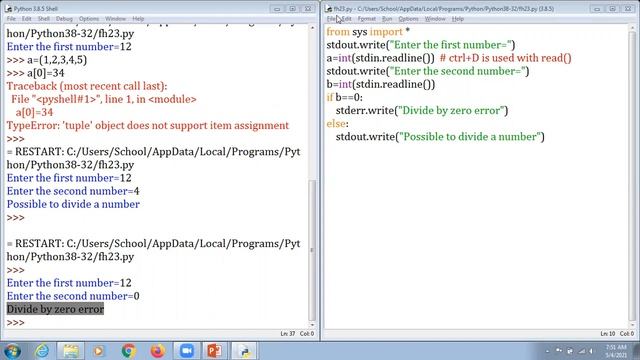The width and height of the screenshot is (640, 360).
Task: Click "Possible to divide a number" shell output
Action: point(73,204)
